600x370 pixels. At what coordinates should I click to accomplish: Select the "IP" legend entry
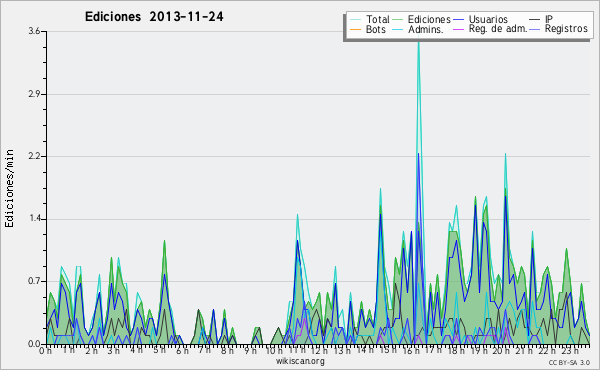point(549,19)
